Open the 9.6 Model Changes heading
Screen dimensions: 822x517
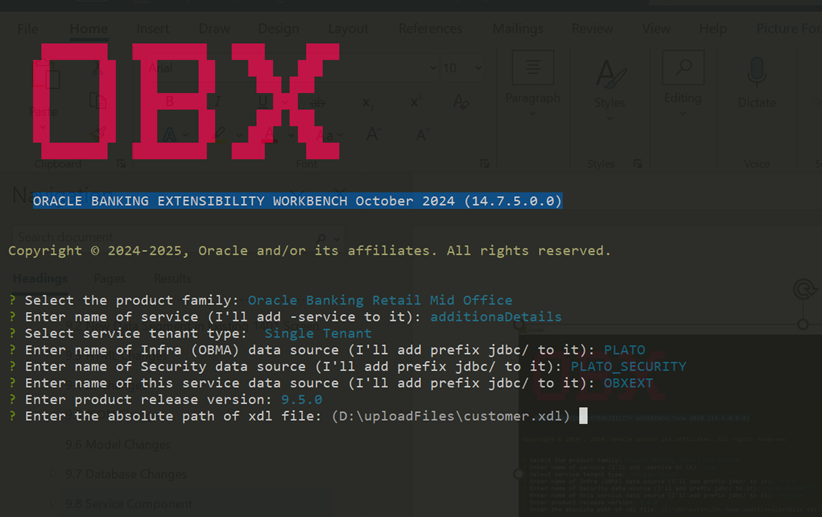click(x=118, y=445)
